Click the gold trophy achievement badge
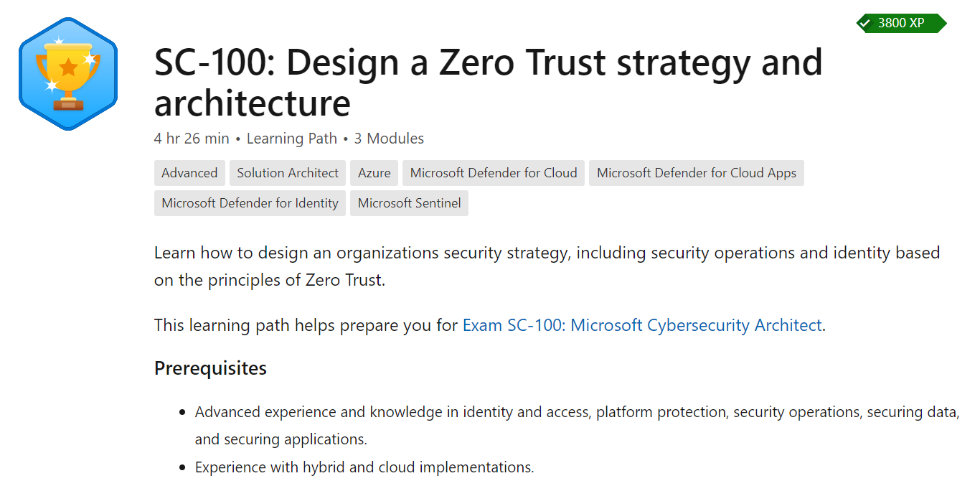Screen dimensions: 980x486 (x=68, y=74)
